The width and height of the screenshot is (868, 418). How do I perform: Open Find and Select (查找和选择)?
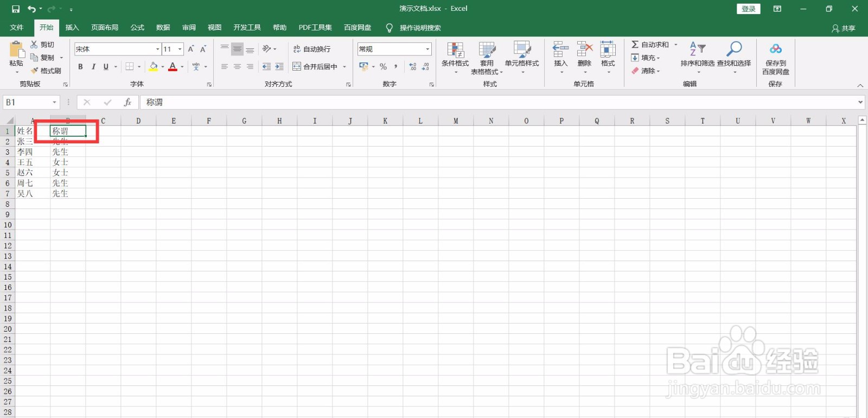(734, 58)
